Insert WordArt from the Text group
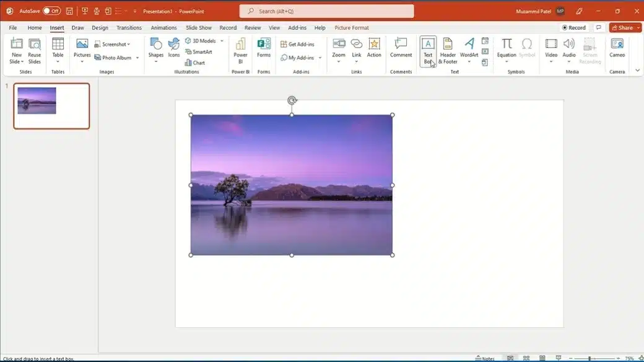This screenshot has width=644, height=362. (469, 50)
